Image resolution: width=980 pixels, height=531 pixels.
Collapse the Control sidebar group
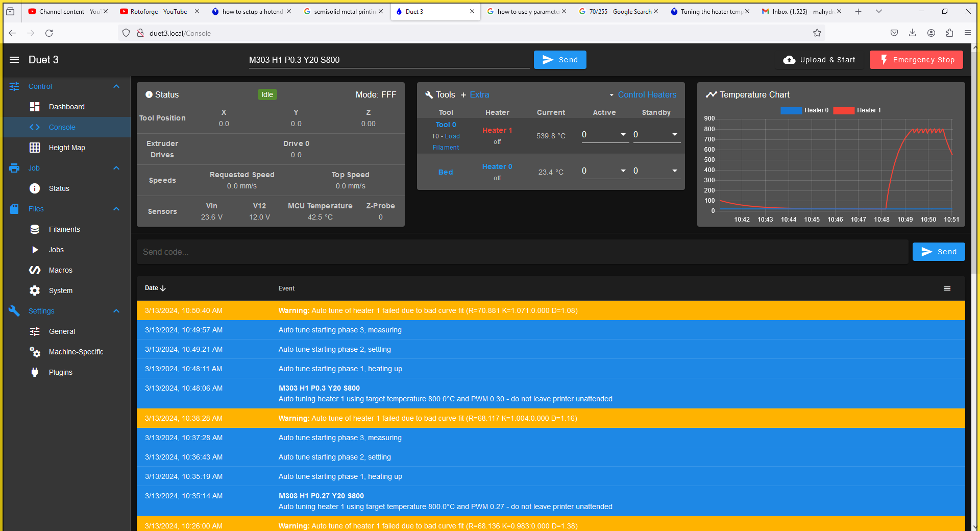116,86
